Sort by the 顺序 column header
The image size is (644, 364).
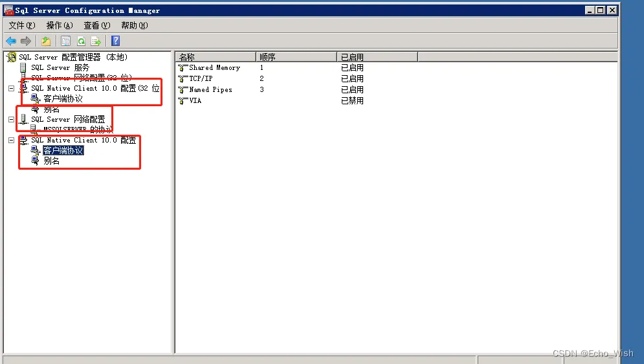coord(296,57)
